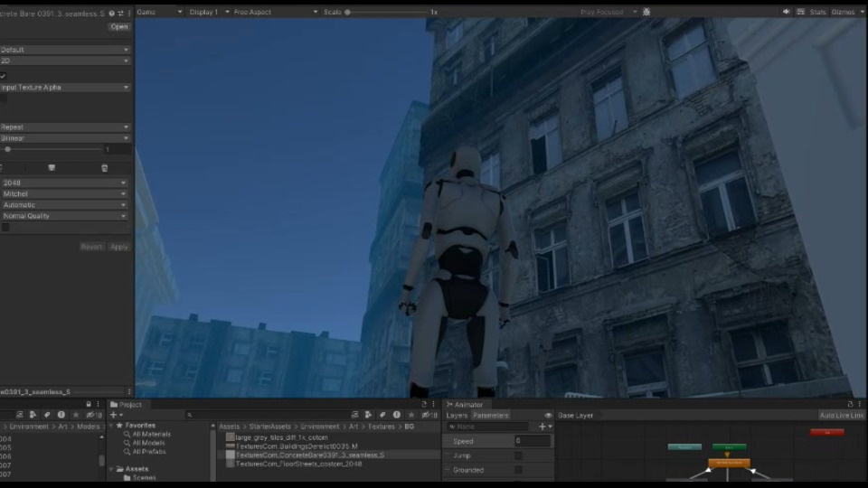868x488 pixels.
Task: Click the Game view VSync/graphics icon beside Stats
Action: pyautogui.click(x=800, y=12)
